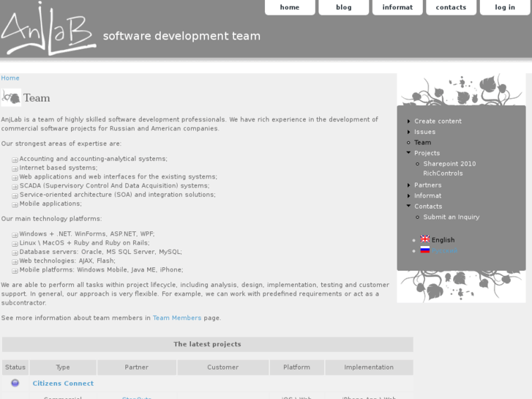This screenshot has height=399, width=532.
Task: Click 'Internet based systems;' list item
Action: pyautogui.click(x=59, y=168)
